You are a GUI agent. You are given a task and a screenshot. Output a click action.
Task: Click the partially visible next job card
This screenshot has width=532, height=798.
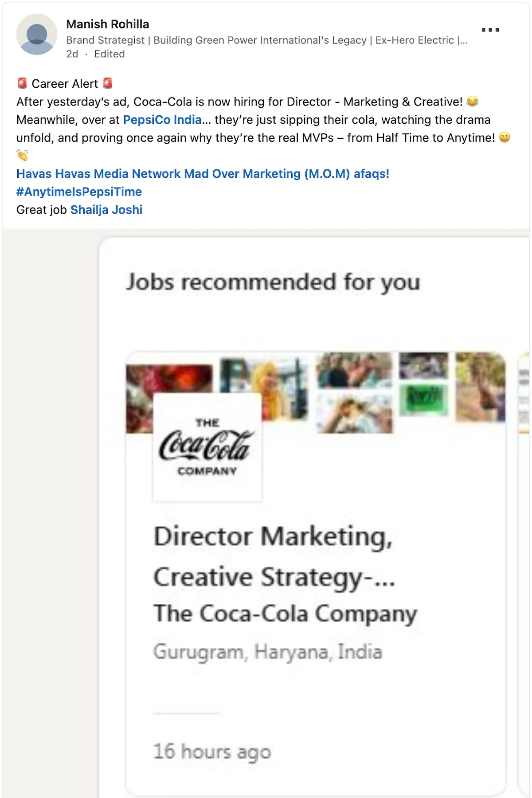[524, 532]
